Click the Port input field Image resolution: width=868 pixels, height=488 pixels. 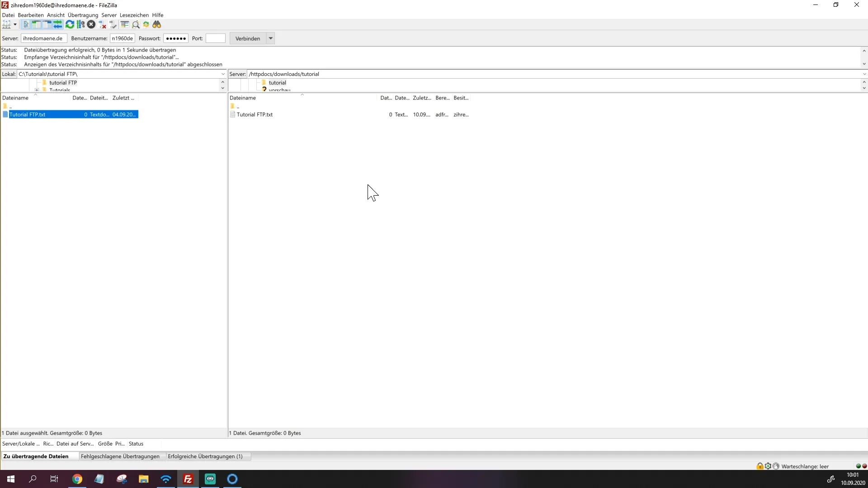[x=216, y=38]
